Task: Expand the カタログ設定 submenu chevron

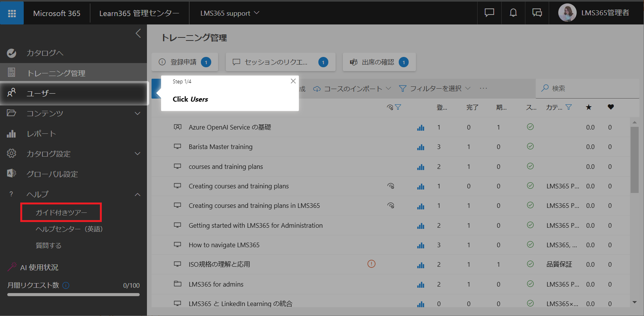Action: click(137, 154)
